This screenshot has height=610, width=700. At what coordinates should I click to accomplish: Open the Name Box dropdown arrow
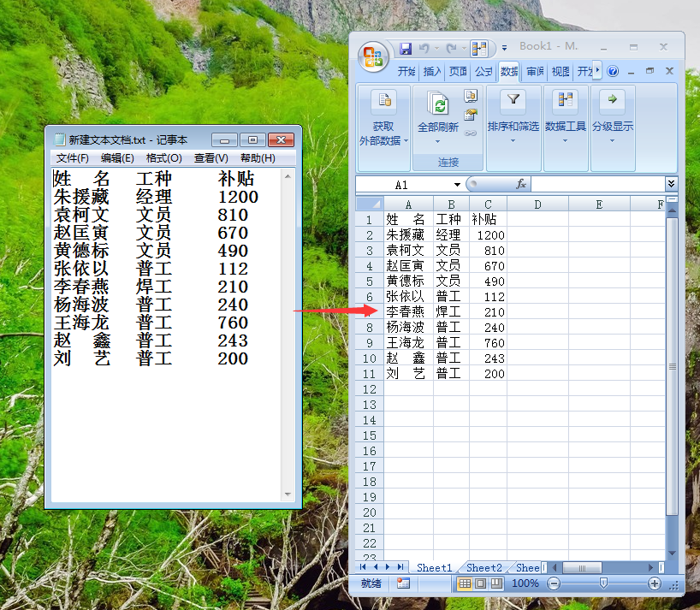(x=457, y=184)
